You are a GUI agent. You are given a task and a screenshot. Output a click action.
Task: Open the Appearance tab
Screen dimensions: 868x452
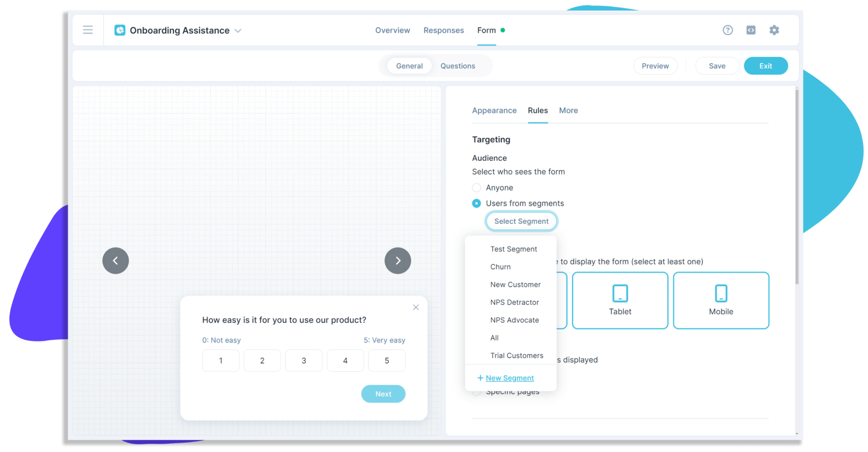[x=494, y=111]
